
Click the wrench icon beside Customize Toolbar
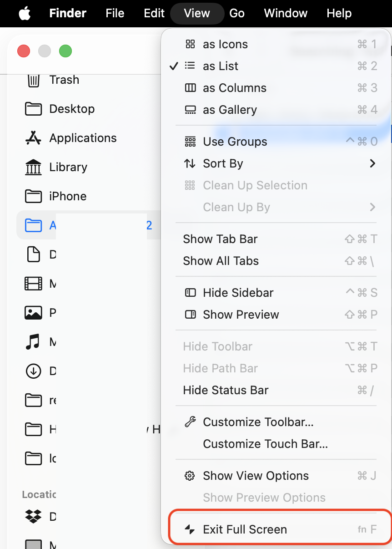190,422
